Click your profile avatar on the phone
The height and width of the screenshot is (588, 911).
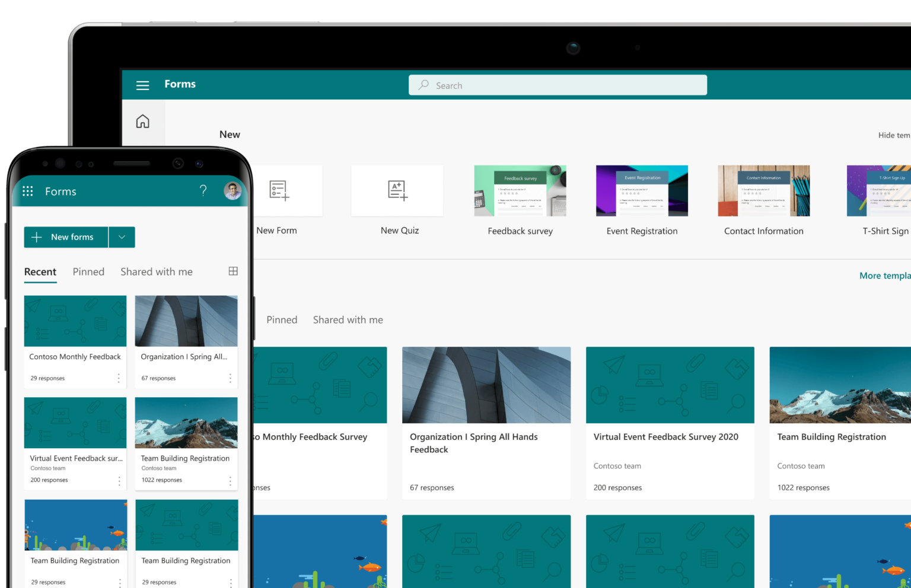click(x=232, y=191)
